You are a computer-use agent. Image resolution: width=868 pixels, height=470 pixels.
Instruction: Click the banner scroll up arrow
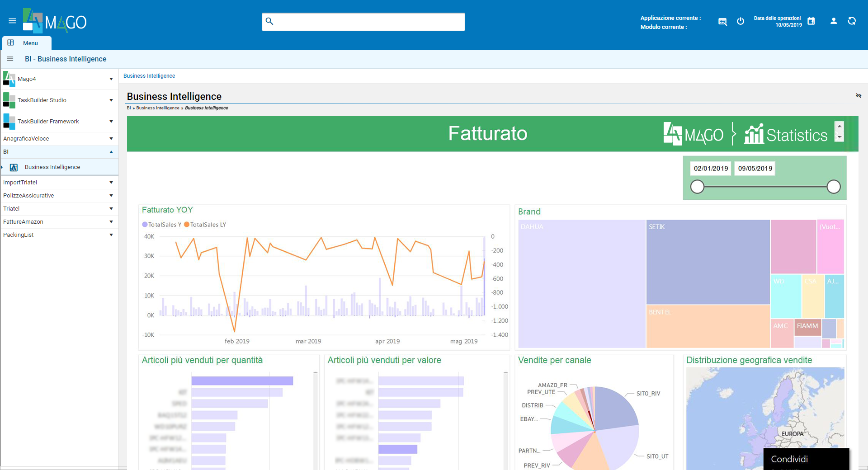point(840,126)
